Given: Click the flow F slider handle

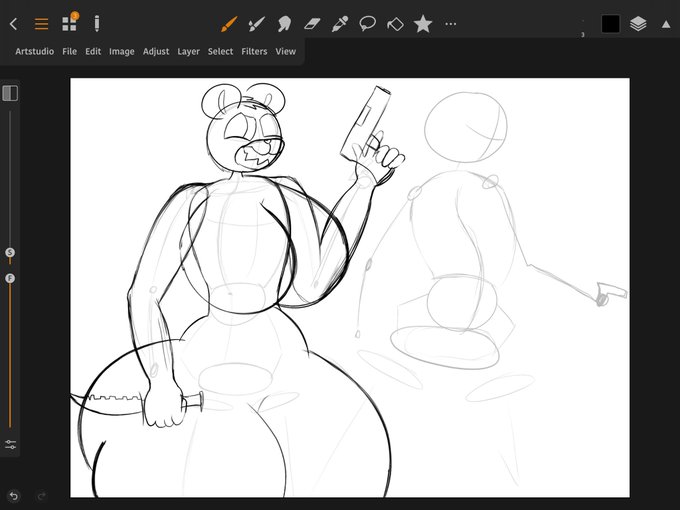Looking at the screenshot, I should click(x=10, y=278).
